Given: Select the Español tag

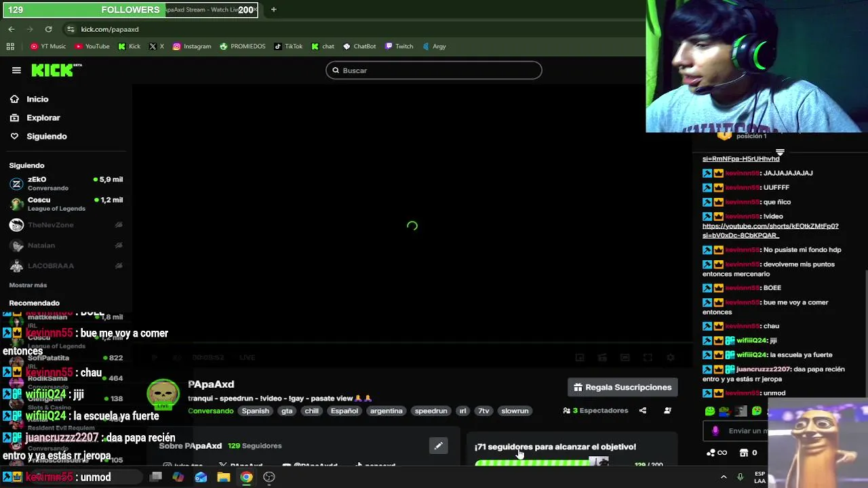Looking at the screenshot, I should click(x=344, y=411).
